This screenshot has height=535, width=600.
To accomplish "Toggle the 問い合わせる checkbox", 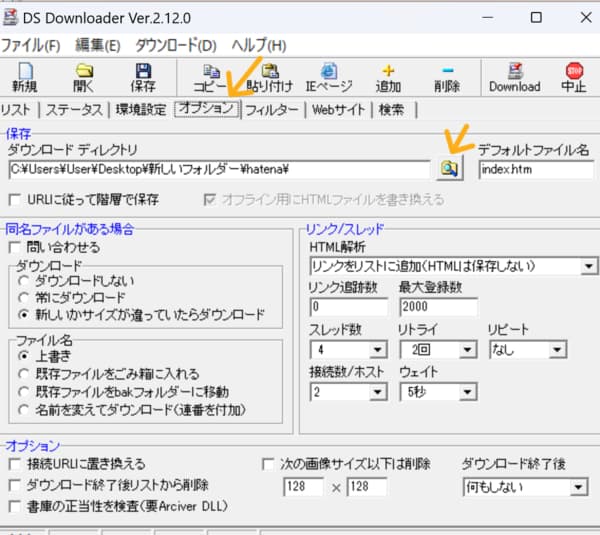I will tap(15, 246).
